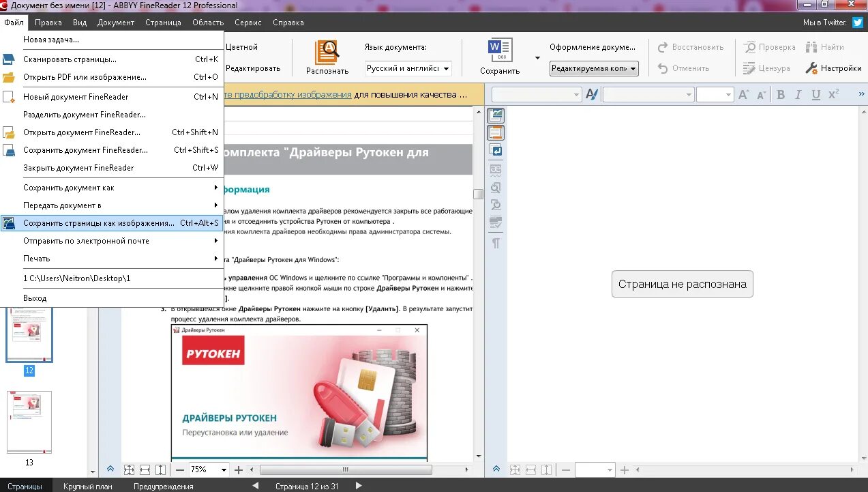Expand the Отправить по электронной почте submenu

point(113,241)
